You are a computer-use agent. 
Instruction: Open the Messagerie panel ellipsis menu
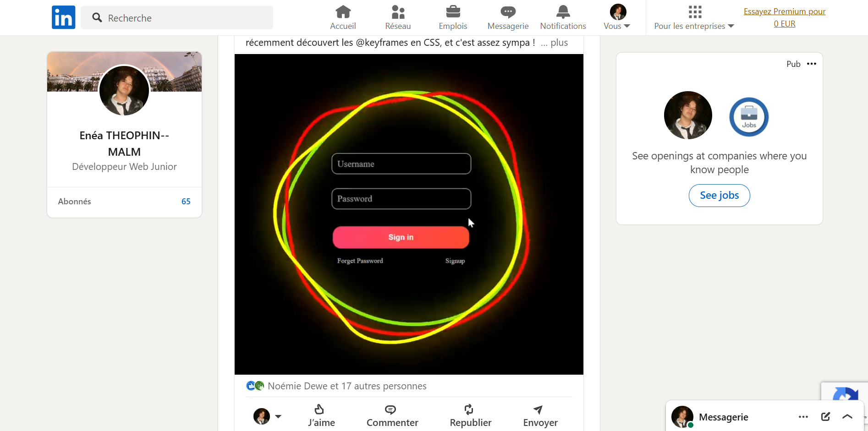click(x=803, y=417)
